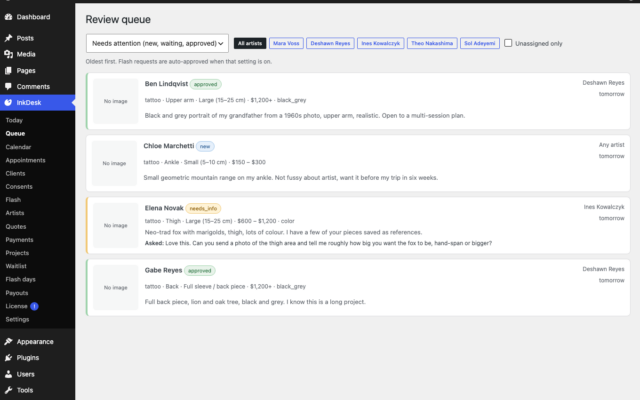Click the InkDesk plugin icon
The width and height of the screenshot is (640, 400).
(8, 102)
